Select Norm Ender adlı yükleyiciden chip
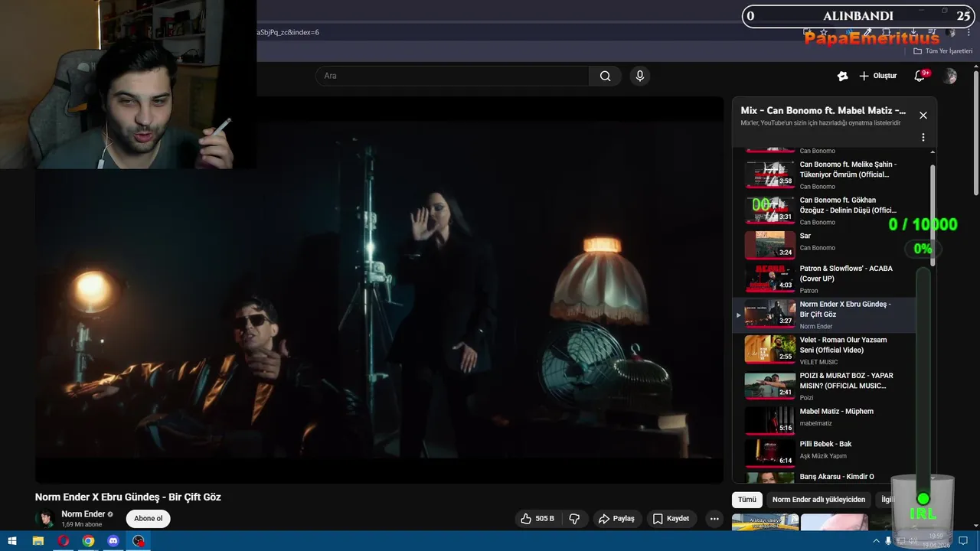Image resolution: width=980 pixels, height=551 pixels. pyautogui.click(x=818, y=500)
